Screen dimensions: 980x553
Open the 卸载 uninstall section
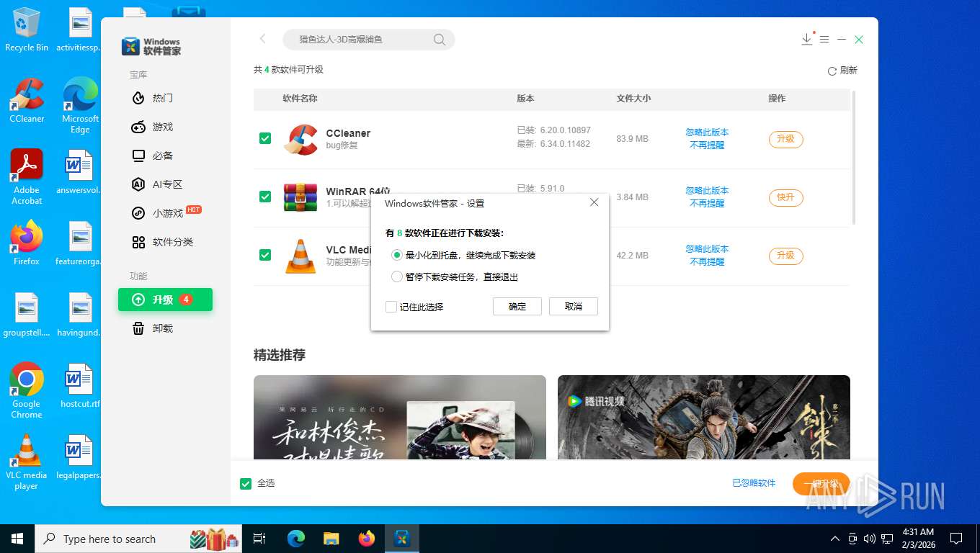point(152,328)
